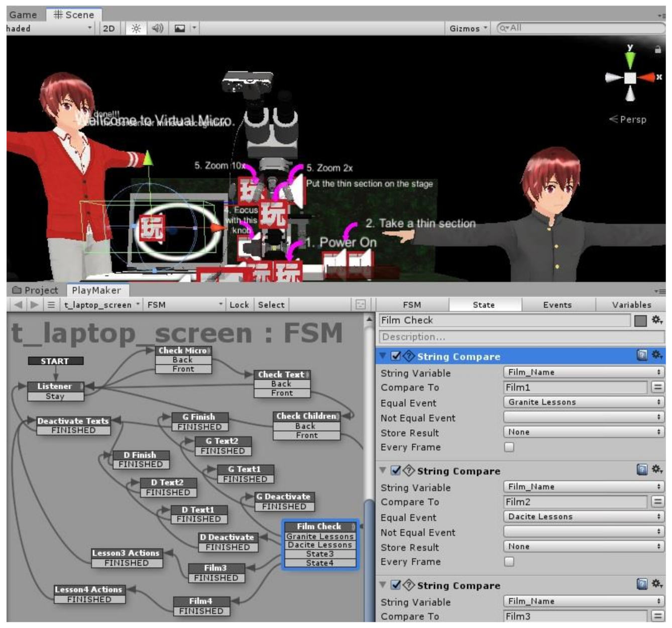Click variable toggle next to Film1 field

657,387
